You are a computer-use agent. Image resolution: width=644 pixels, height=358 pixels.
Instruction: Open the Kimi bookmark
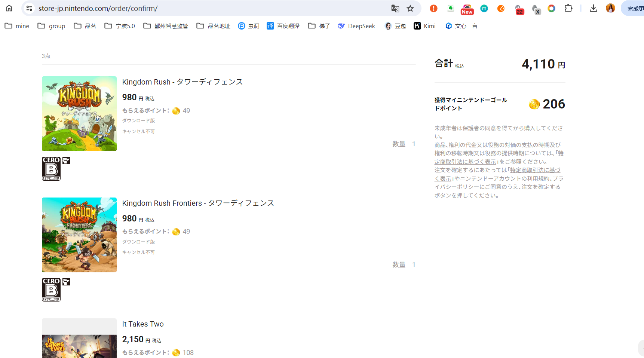click(x=424, y=26)
